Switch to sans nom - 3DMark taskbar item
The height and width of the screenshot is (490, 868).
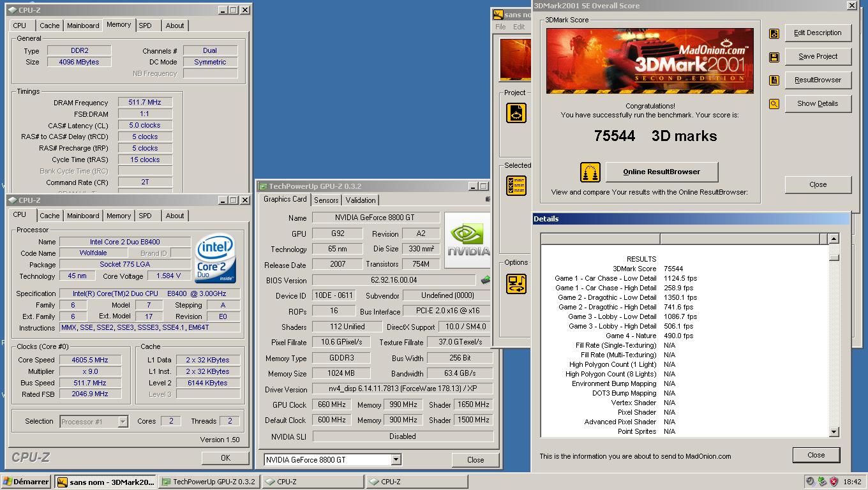[106, 482]
